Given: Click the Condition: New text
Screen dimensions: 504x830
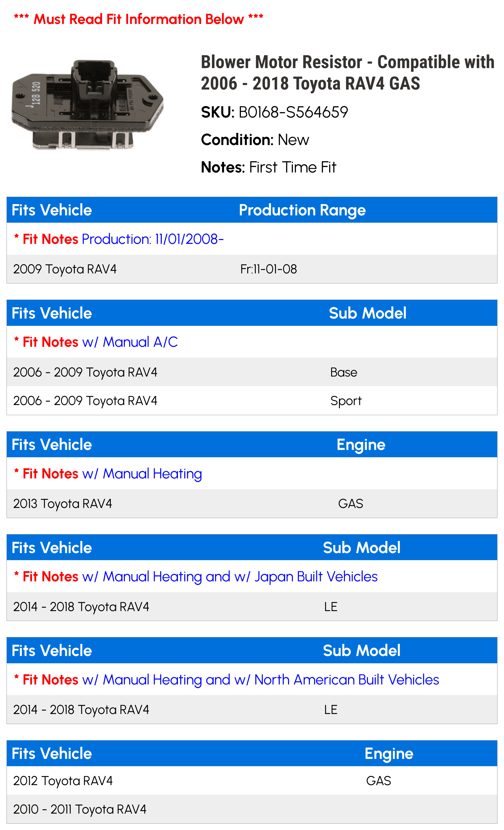Looking at the screenshot, I should pyautogui.click(x=255, y=140).
